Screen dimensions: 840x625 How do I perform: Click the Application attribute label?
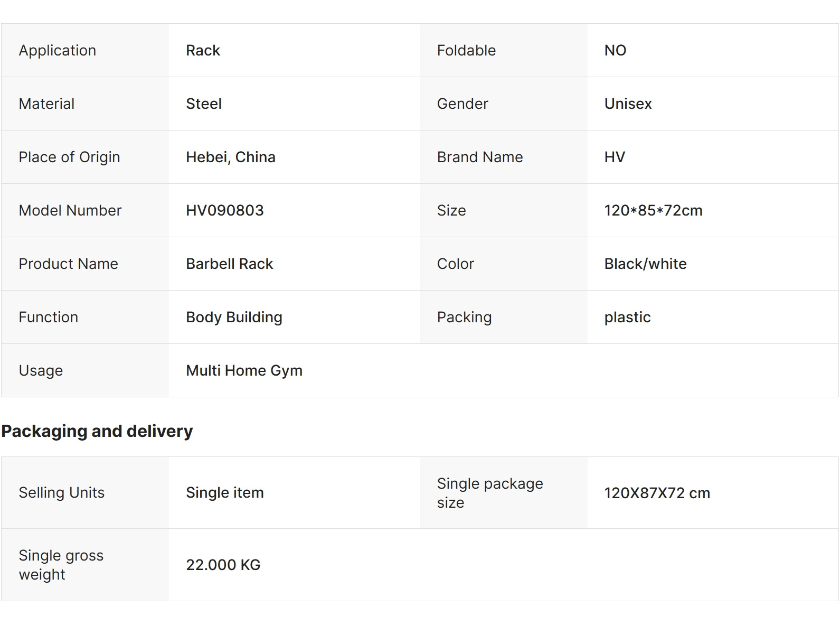[x=58, y=51]
